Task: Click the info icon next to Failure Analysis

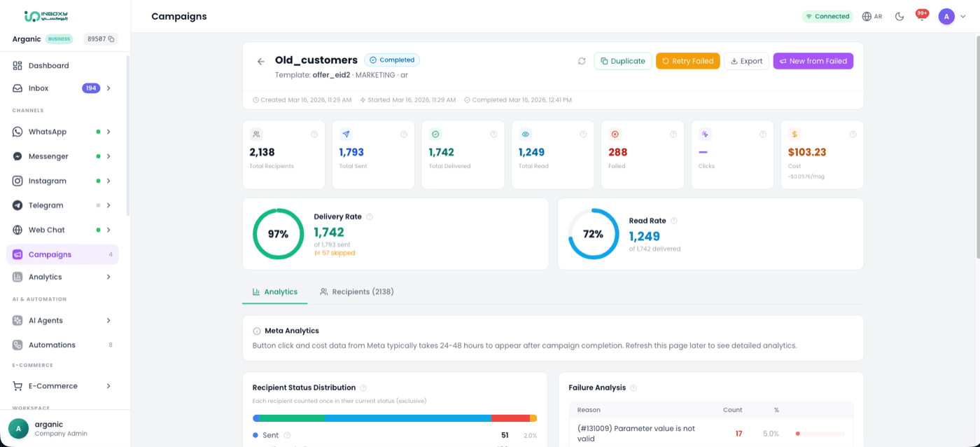Action: coord(633,387)
